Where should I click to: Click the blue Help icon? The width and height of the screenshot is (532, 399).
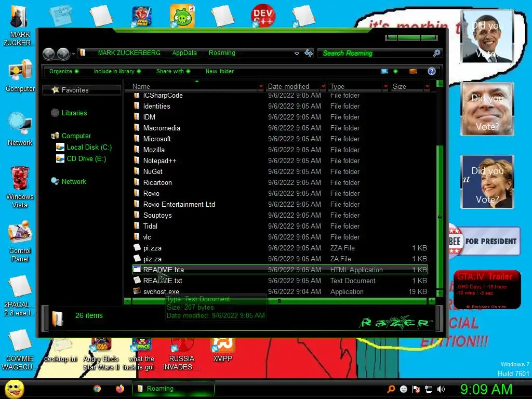[432, 71]
